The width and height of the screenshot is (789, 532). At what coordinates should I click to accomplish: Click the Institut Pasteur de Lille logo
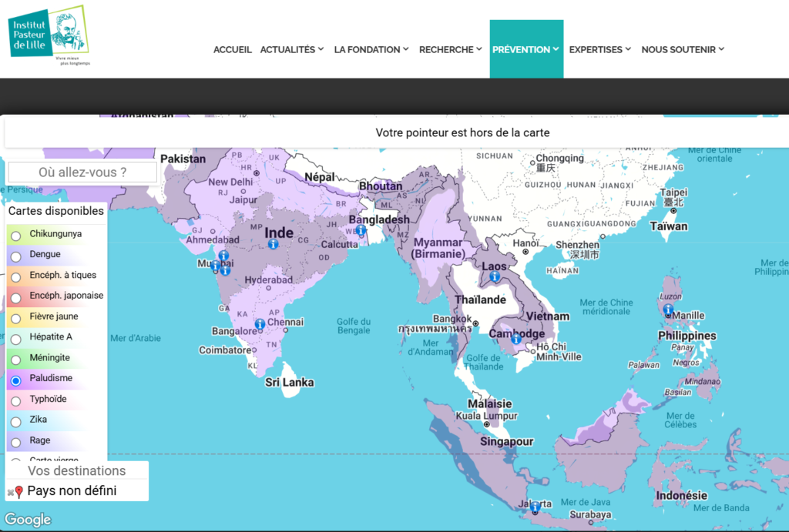(x=48, y=34)
